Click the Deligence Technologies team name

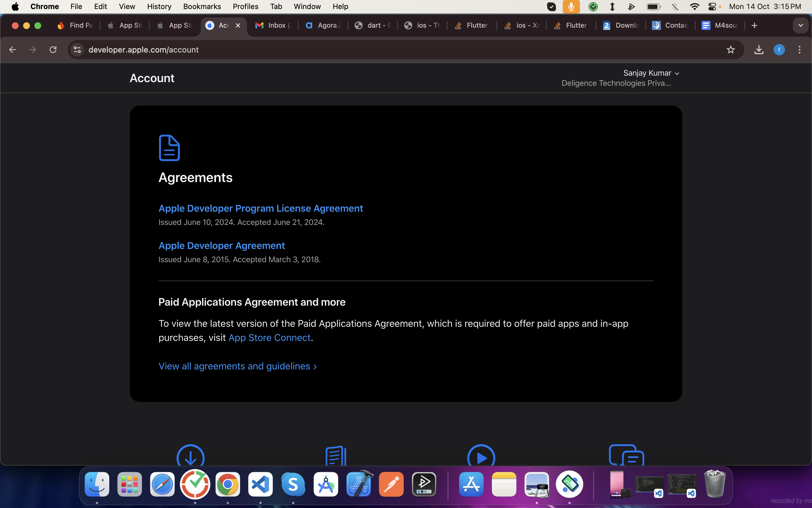pos(616,83)
